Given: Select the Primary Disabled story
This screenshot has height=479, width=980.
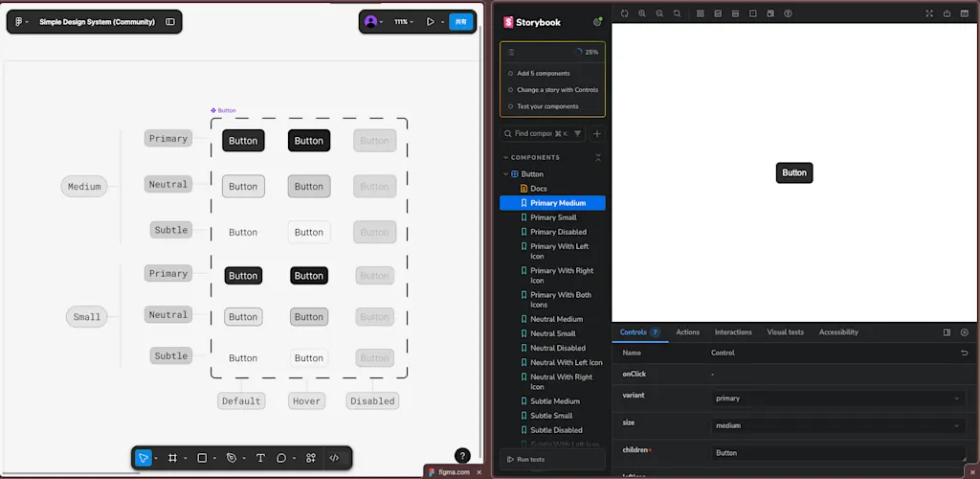Looking at the screenshot, I should [x=558, y=232].
